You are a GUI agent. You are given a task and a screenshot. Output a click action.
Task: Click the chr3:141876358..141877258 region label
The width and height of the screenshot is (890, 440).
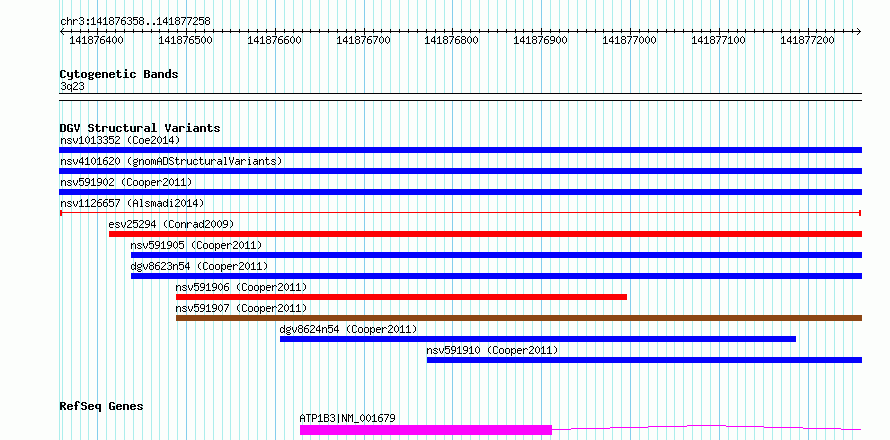click(x=135, y=21)
